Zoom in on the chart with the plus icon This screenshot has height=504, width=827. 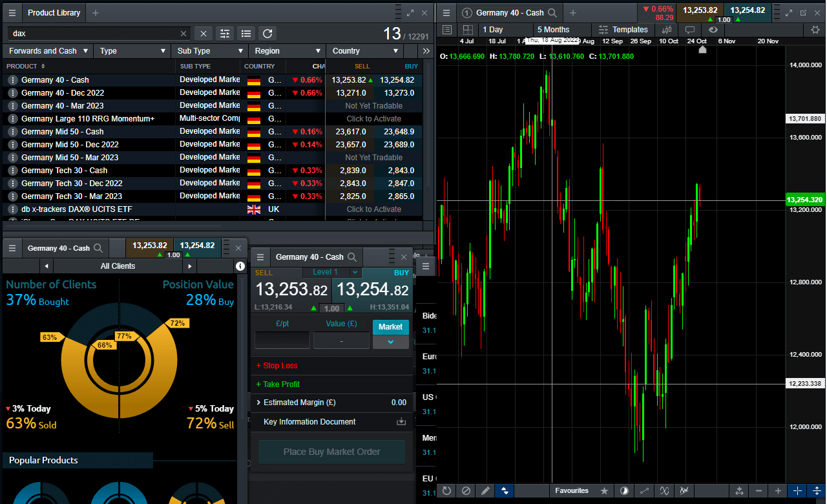point(778,491)
